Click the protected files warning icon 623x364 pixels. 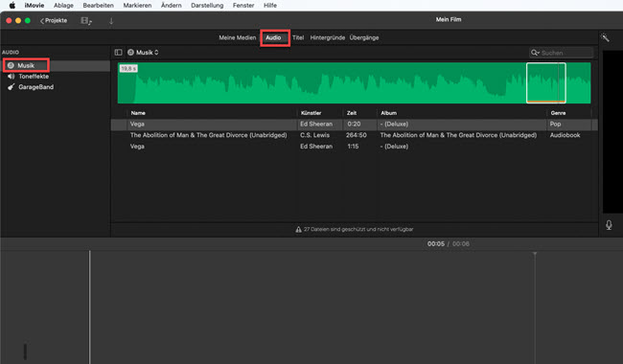(x=298, y=230)
